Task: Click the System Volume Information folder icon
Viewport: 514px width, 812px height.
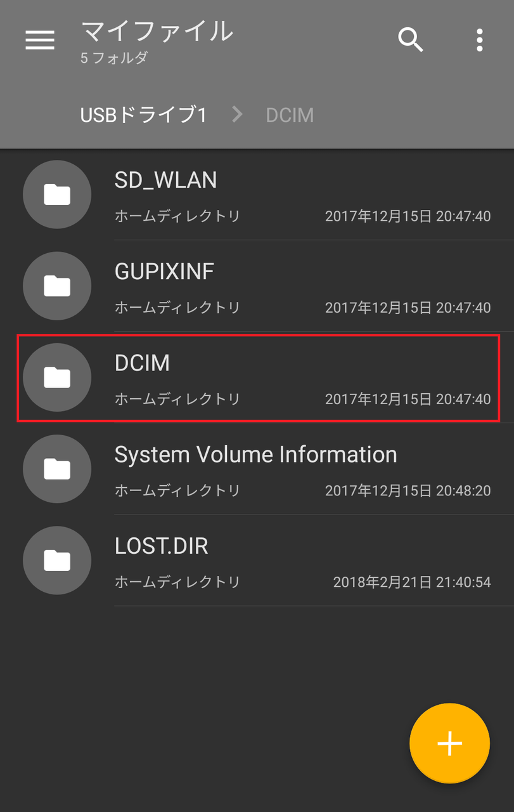Action: pyautogui.click(x=57, y=469)
